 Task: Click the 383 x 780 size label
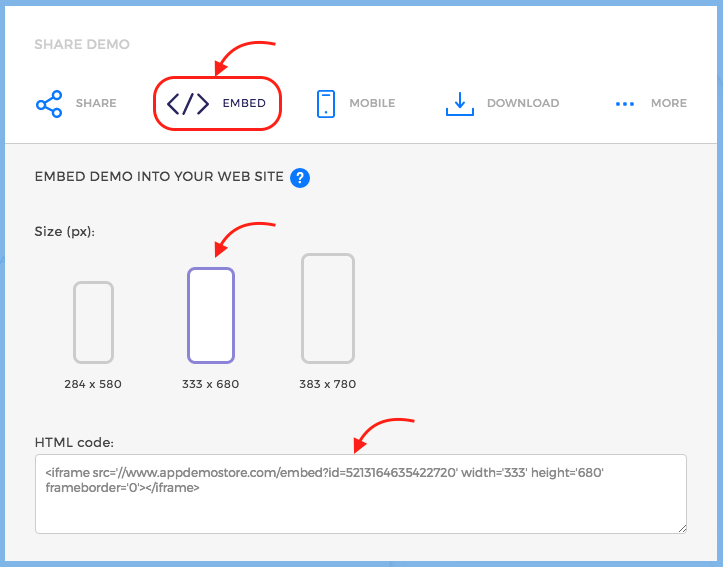328,384
